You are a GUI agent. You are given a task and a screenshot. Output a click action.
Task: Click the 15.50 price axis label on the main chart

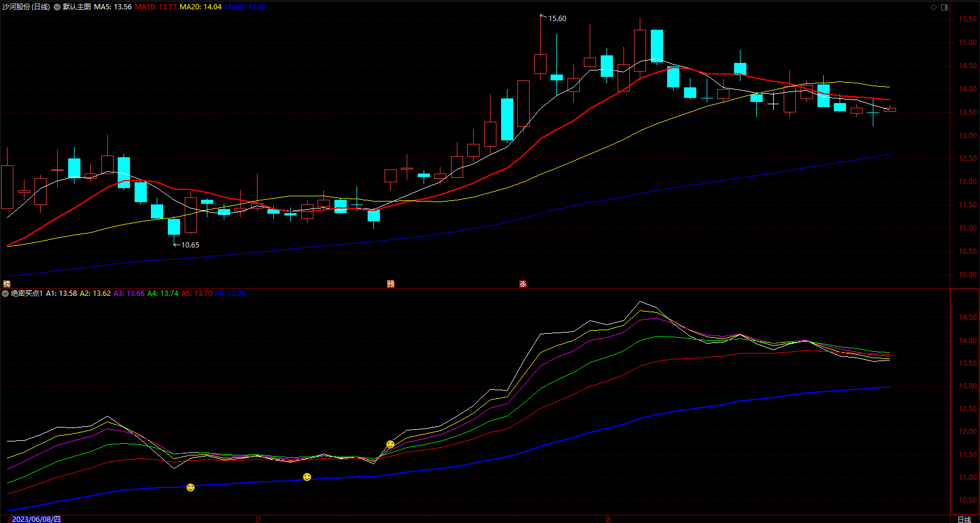pyautogui.click(x=968, y=19)
